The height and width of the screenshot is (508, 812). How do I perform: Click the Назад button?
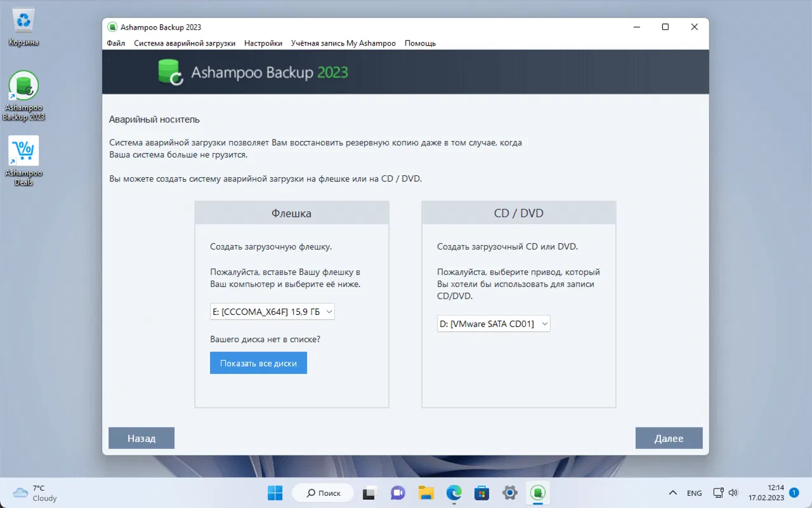pos(141,438)
